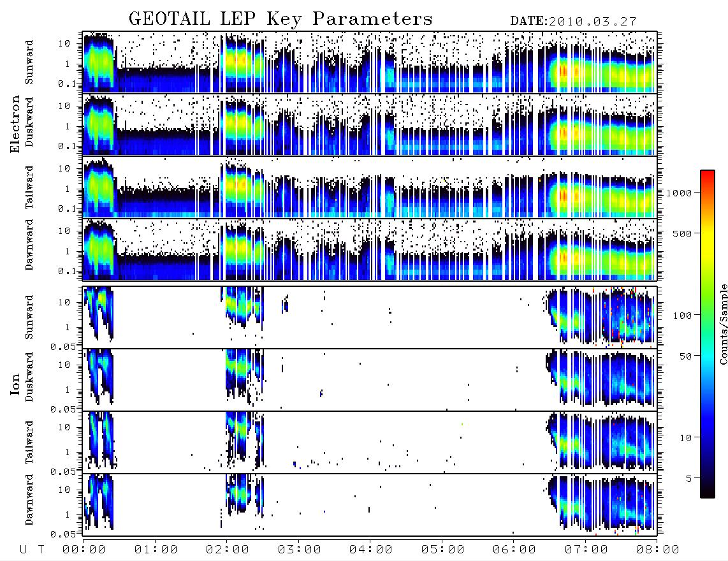Click the Ion Duskward spectrogram panel

click(370, 380)
